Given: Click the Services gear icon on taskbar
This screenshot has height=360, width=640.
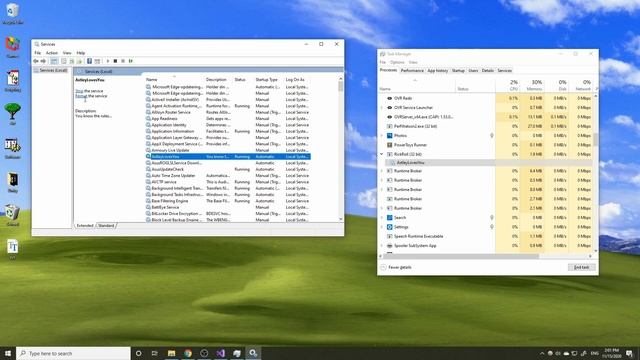Looking at the screenshot, I should [253, 353].
